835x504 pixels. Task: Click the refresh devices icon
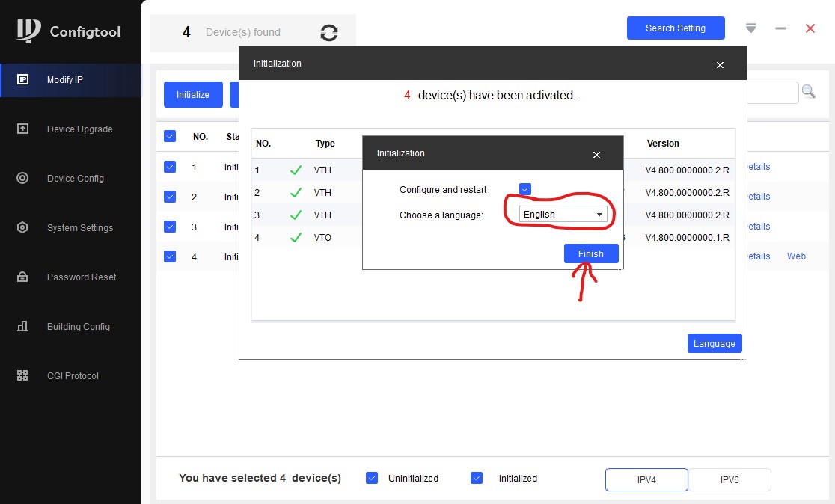coord(328,33)
